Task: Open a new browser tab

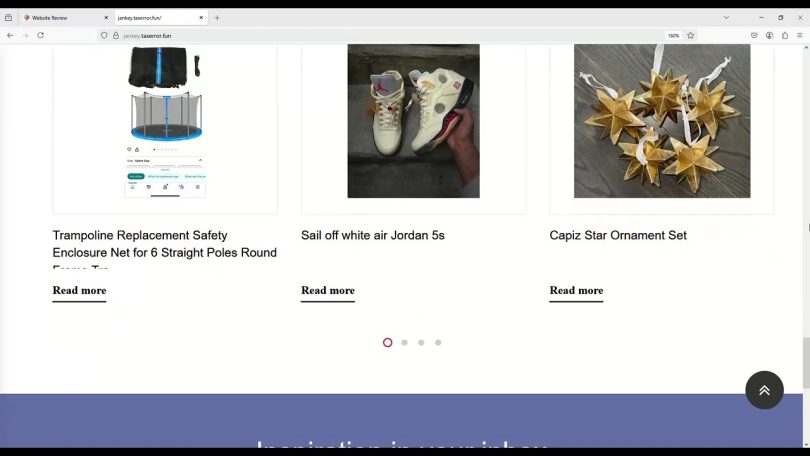Action: point(217,18)
